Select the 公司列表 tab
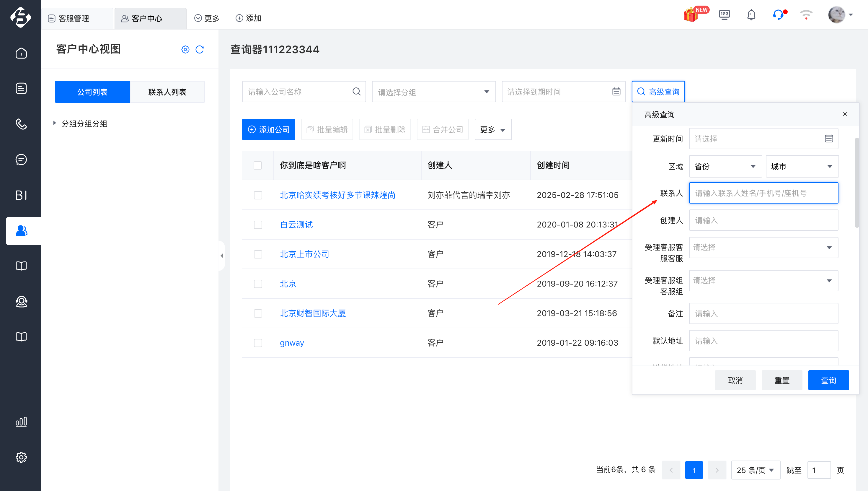The width and height of the screenshot is (868, 491). click(92, 92)
